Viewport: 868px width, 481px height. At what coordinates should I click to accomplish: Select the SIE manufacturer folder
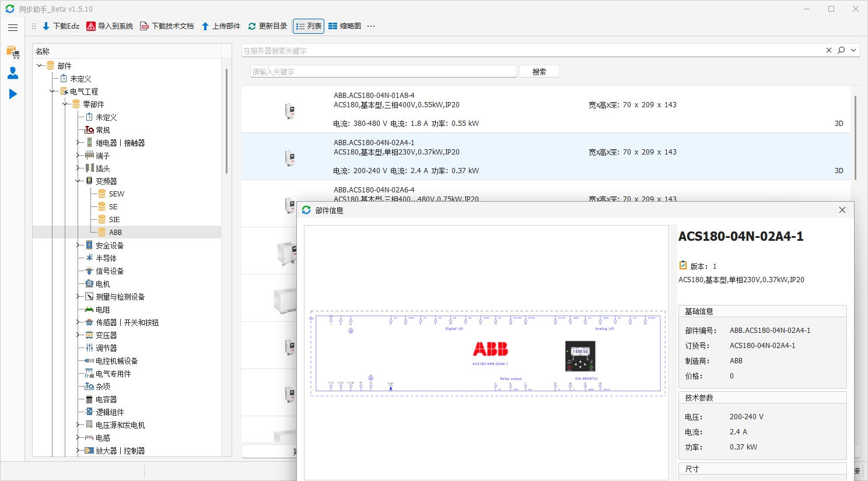pyautogui.click(x=114, y=220)
